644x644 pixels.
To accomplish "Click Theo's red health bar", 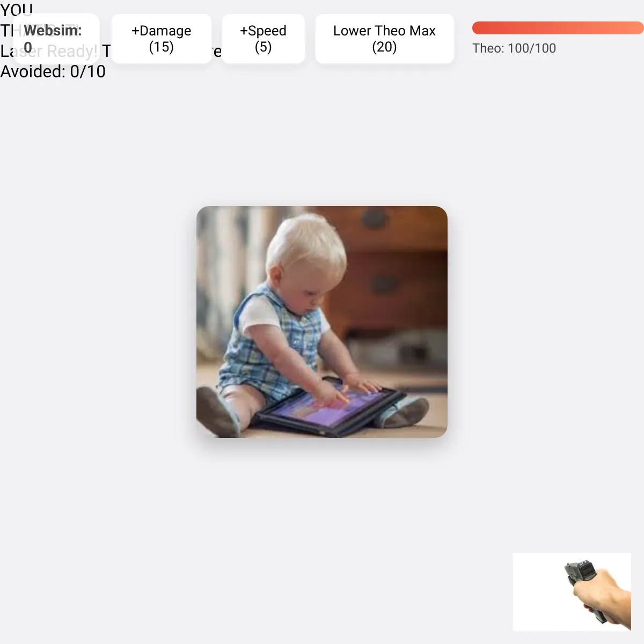I will click(558, 28).
